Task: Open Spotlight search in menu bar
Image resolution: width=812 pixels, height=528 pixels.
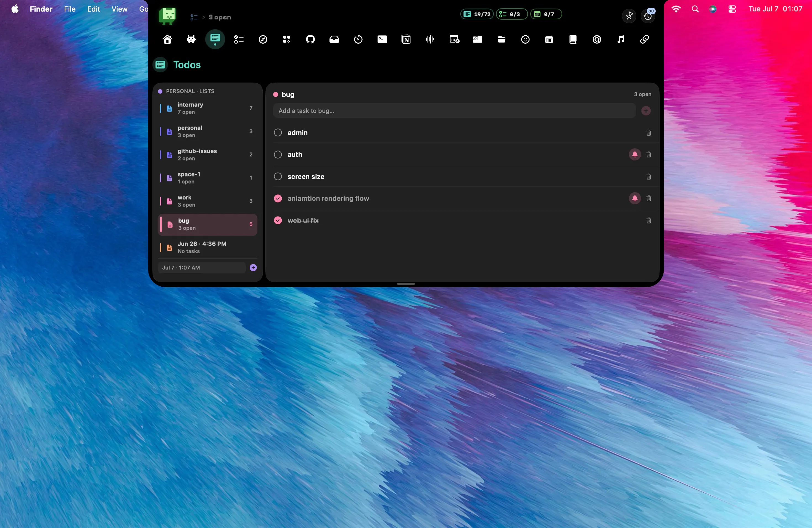Action: point(695,9)
